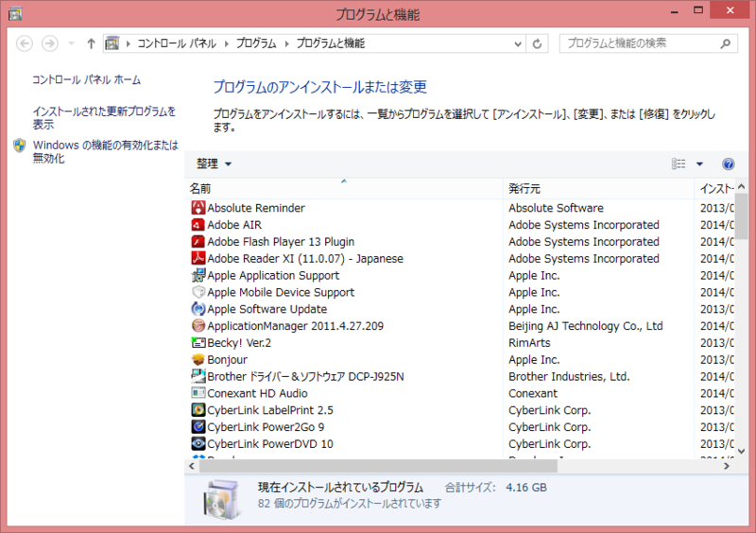Select the Beijing AJ Technology Co., Ltd cell
The image size is (756, 533).
(586, 326)
